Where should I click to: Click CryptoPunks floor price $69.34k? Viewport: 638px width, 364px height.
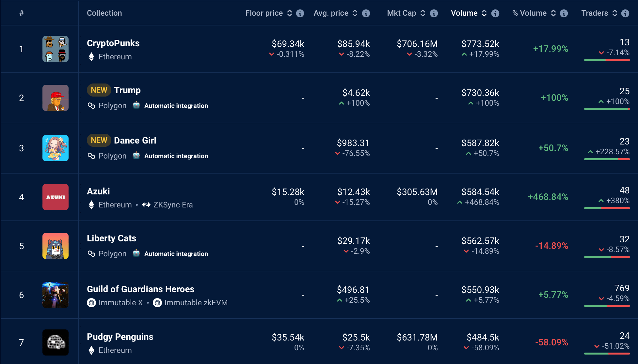pos(288,44)
